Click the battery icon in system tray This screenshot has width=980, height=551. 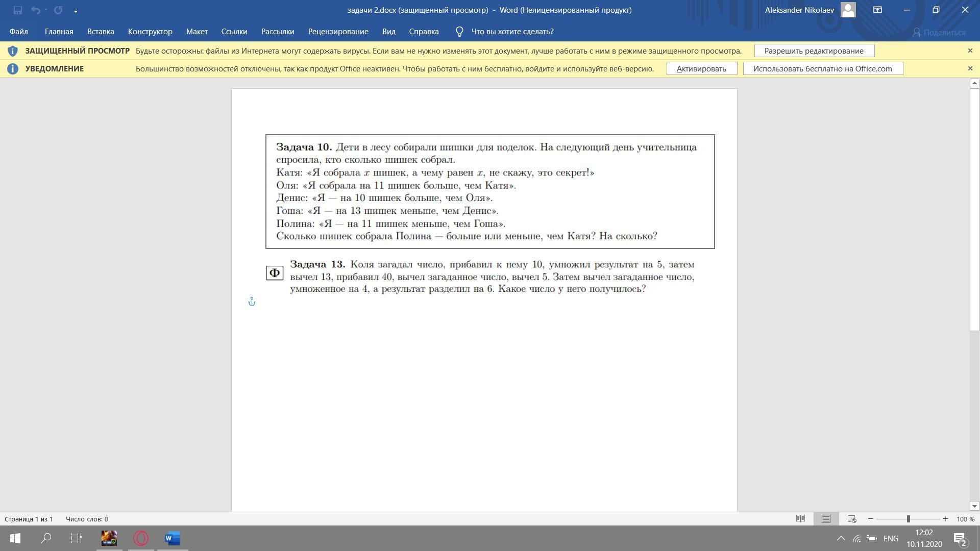(x=872, y=539)
